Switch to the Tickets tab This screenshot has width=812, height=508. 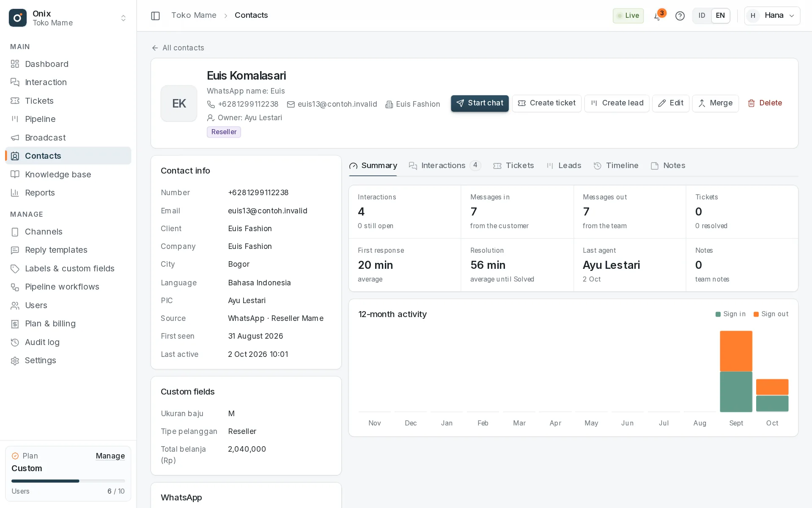(513, 166)
